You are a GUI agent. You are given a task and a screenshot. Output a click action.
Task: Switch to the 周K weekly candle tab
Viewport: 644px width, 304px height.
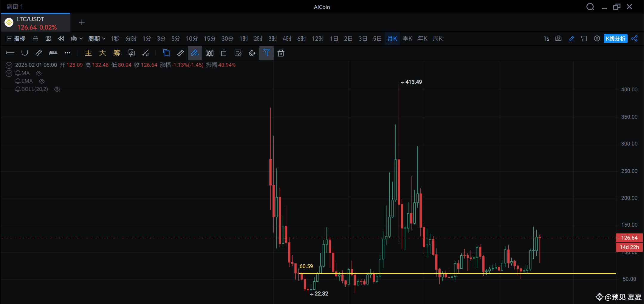click(x=438, y=39)
